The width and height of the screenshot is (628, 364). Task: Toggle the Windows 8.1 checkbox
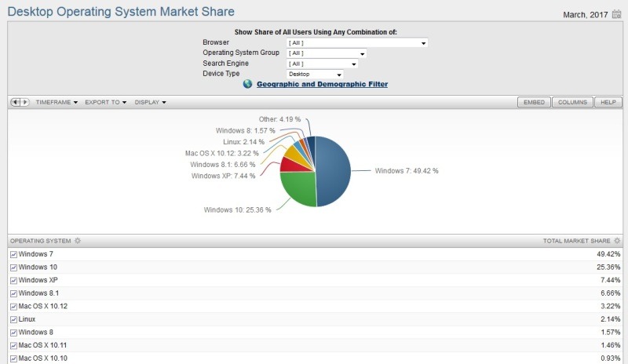coord(13,293)
